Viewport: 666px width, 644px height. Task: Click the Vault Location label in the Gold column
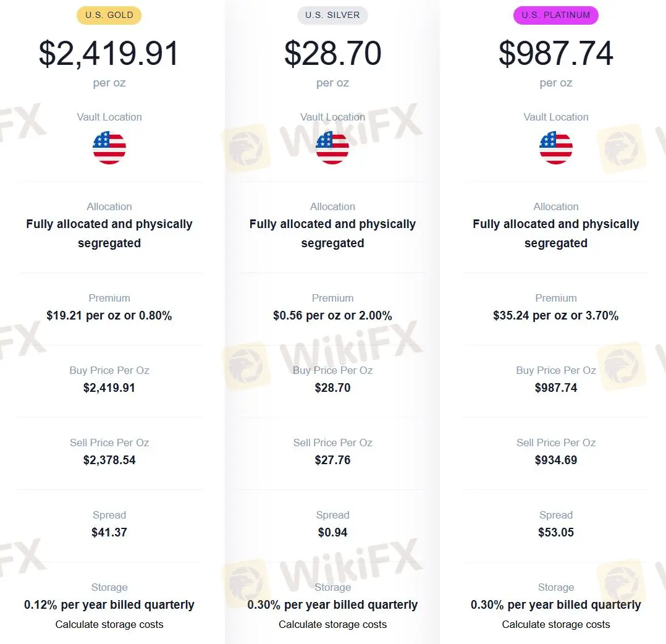tap(109, 117)
